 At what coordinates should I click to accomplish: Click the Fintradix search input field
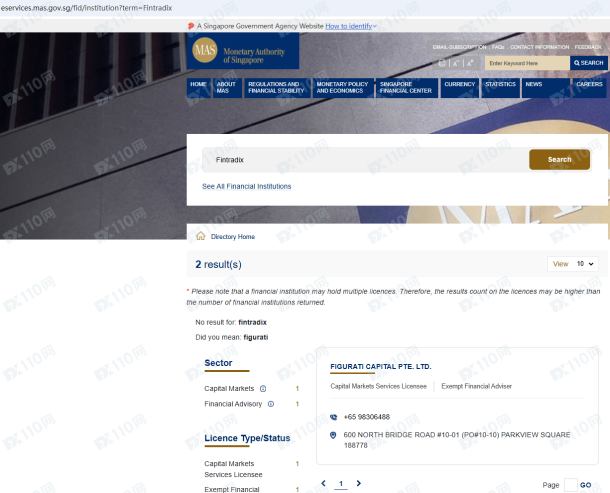[x=360, y=159]
